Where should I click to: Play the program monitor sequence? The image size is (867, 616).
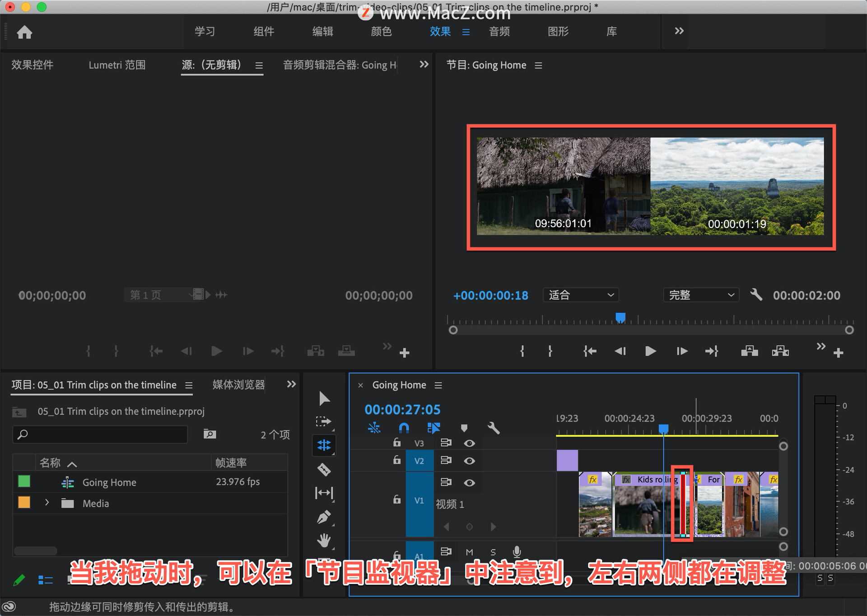tap(650, 351)
